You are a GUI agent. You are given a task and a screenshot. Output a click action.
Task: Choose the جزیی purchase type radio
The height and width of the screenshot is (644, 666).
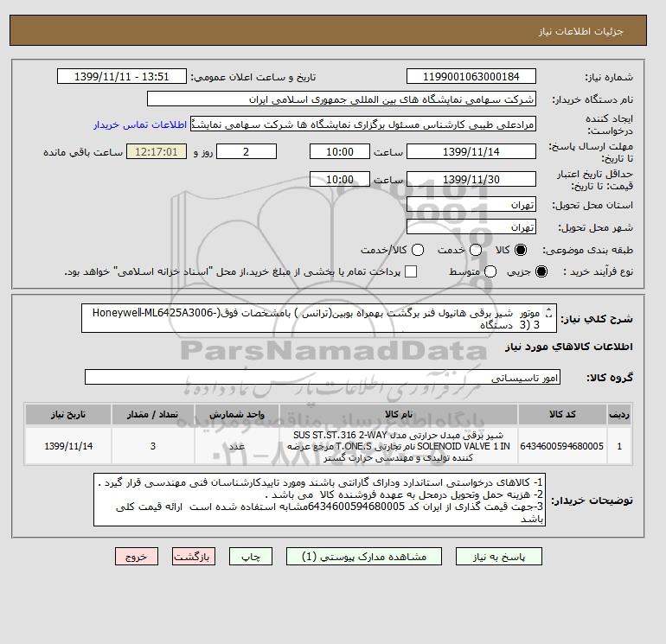click(541, 271)
